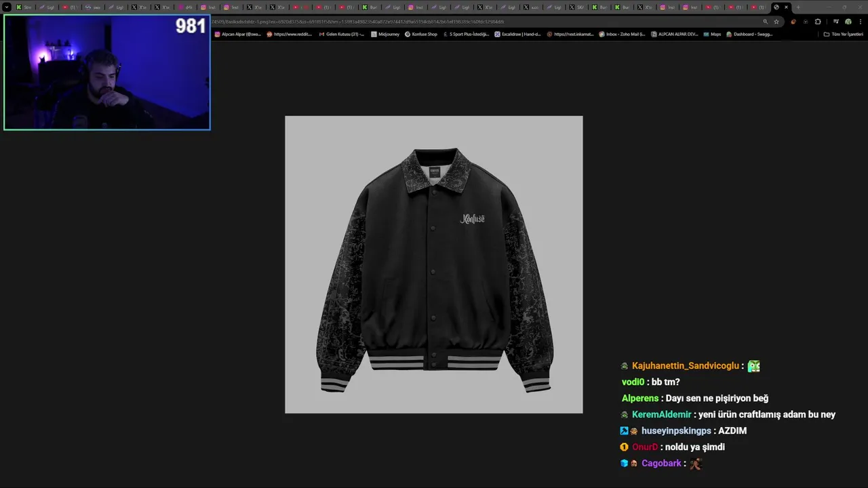868x488 pixels.
Task: Close the active image tab
Action: (x=786, y=7)
